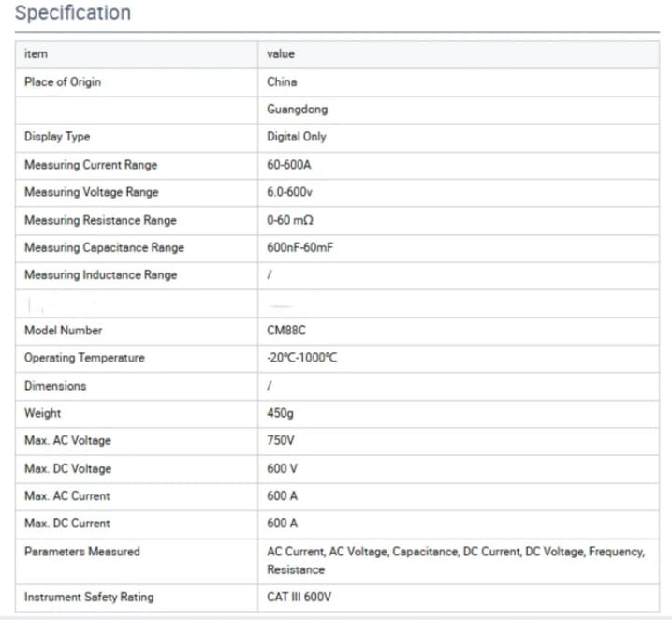Click the '600 V' value
Screen dimensions: 672x620
pos(282,468)
